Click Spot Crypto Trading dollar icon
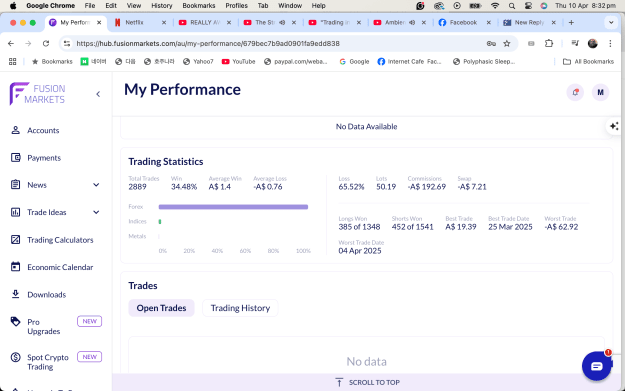The height and width of the screenshot is (391, 625). (16, 357)
